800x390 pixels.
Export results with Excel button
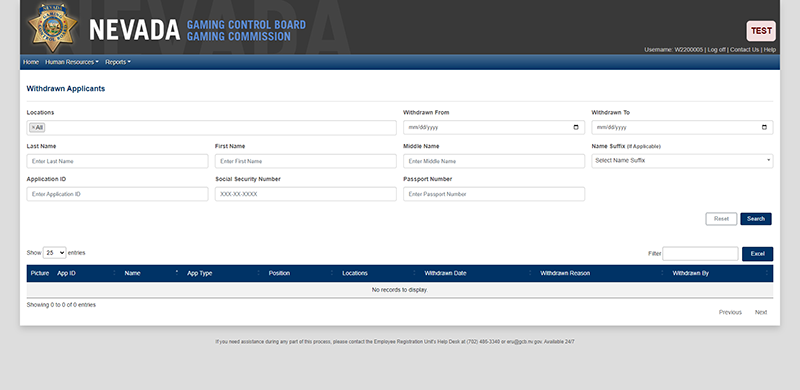pyautogui.click(x=757, y=254)
